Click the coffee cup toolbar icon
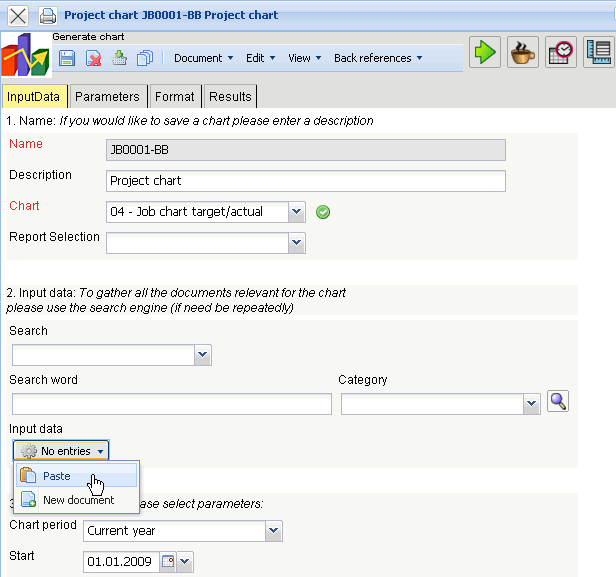Image resolution: width=616 pixels, height=577 pixels. tap(523, 52)
